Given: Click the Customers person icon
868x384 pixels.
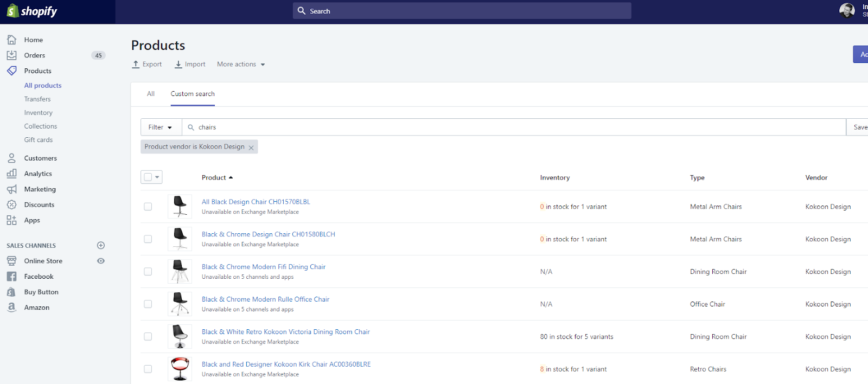Looking at the screenshot, I should coord(11,158).
